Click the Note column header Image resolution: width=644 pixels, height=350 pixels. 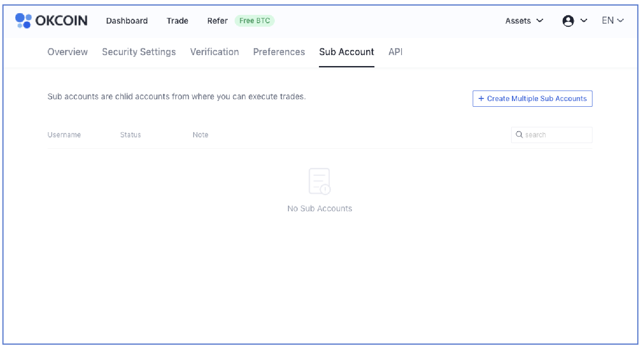click(201, 135)
